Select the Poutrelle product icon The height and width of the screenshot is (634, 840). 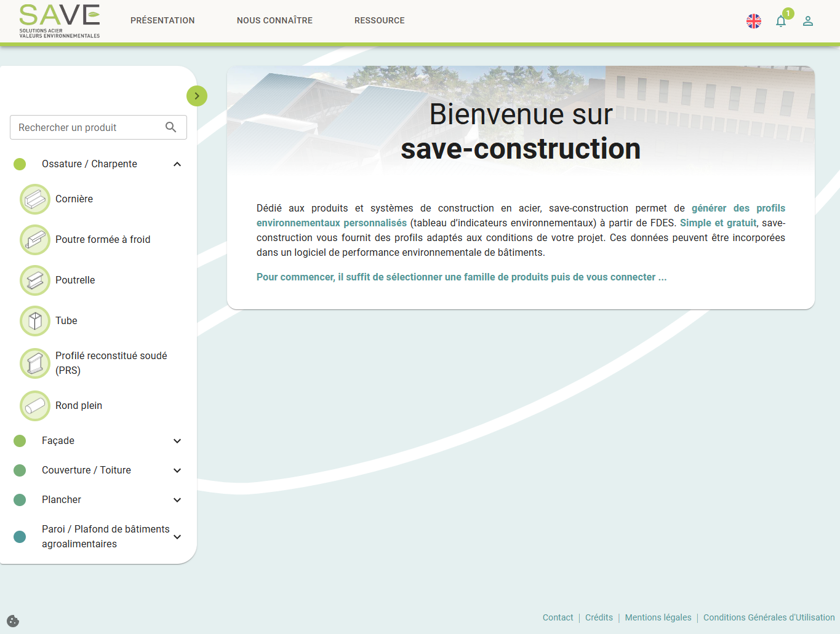[x=35, y=280]
